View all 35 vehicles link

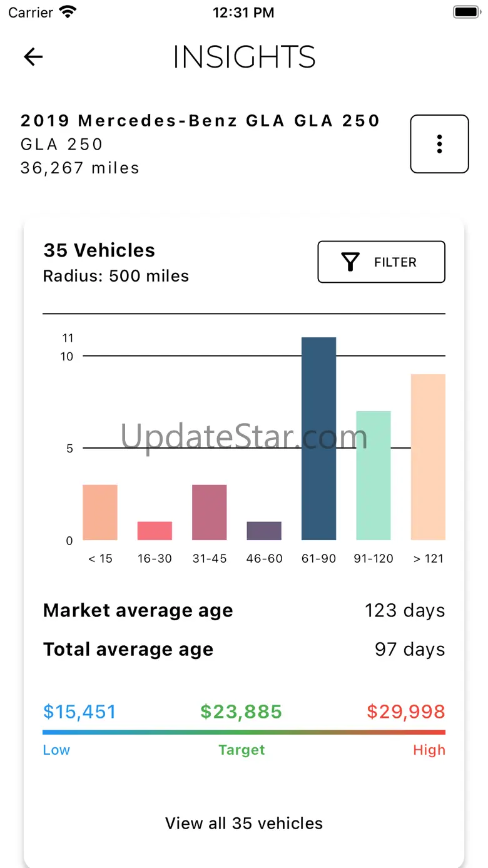tap(244, 823)
